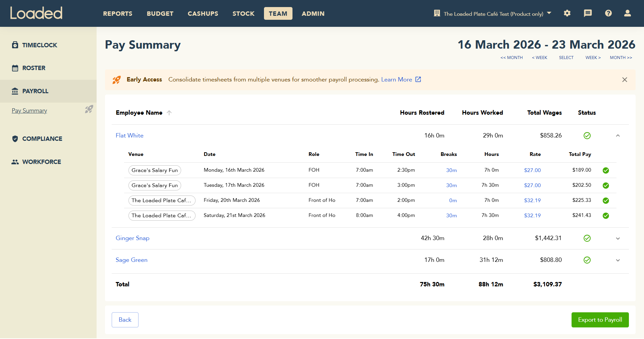
Task: Click the venue building icon
Action: pos(437,13)
